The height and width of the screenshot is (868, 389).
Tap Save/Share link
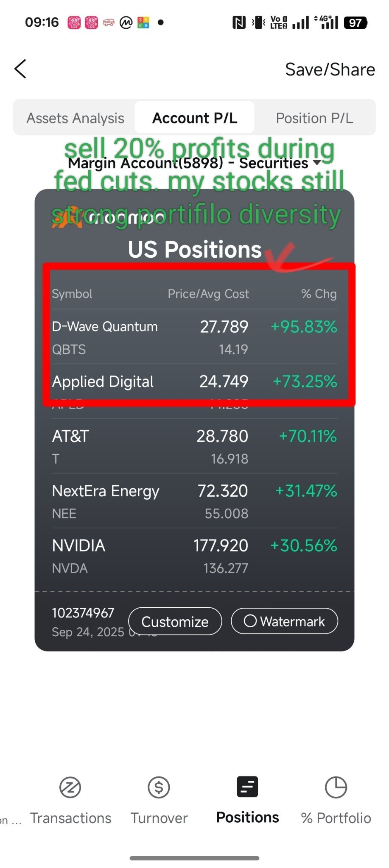330,70
